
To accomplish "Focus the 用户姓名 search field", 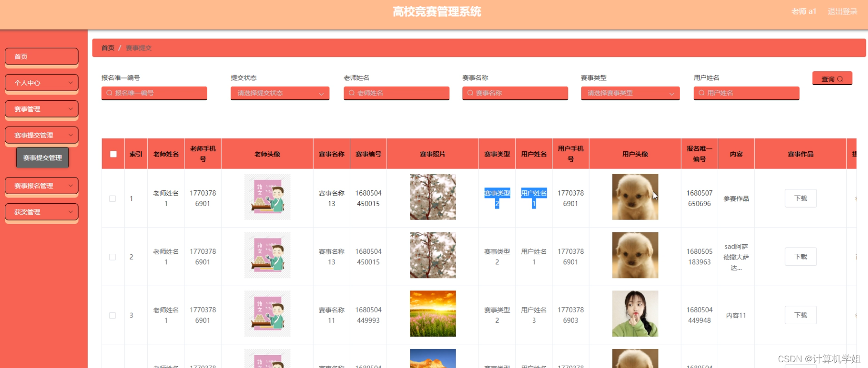I will [x=746, y=93].
